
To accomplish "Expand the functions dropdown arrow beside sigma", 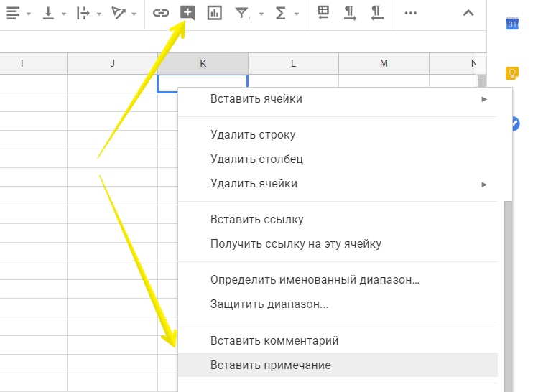I will point(297,14).
